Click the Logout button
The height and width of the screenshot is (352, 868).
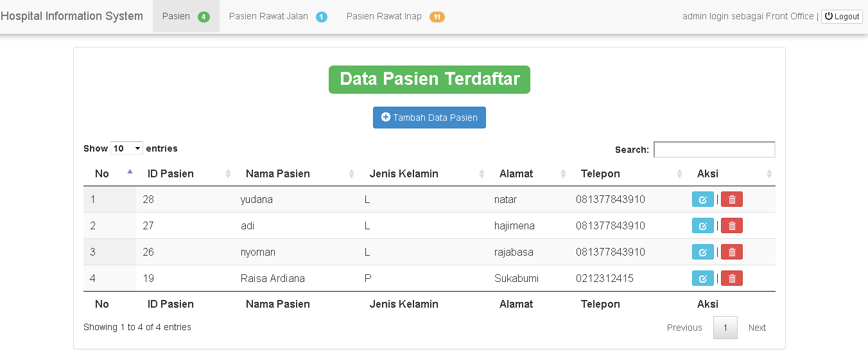tap(842, 16)
